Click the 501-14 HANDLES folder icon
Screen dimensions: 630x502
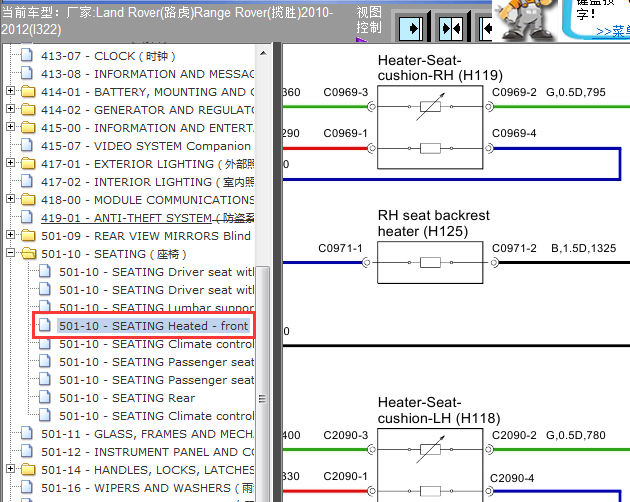coord(28,469)
